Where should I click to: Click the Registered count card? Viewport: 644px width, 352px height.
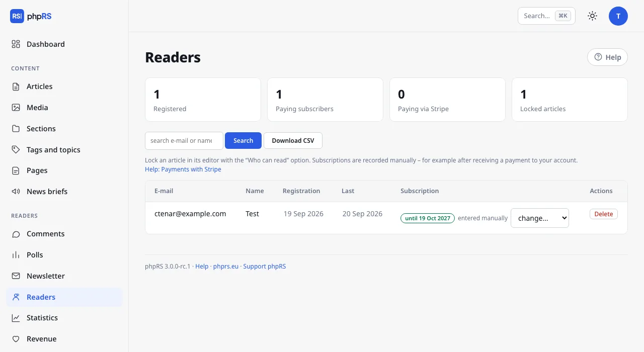tap(203, 100)
